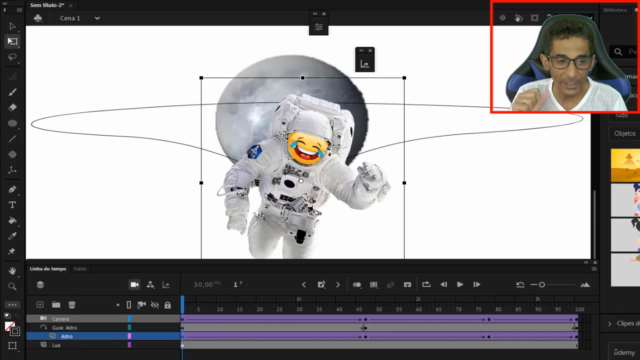Select the Pen tool
This screenshot has height=360, width=640.
[x=12, y=189]
